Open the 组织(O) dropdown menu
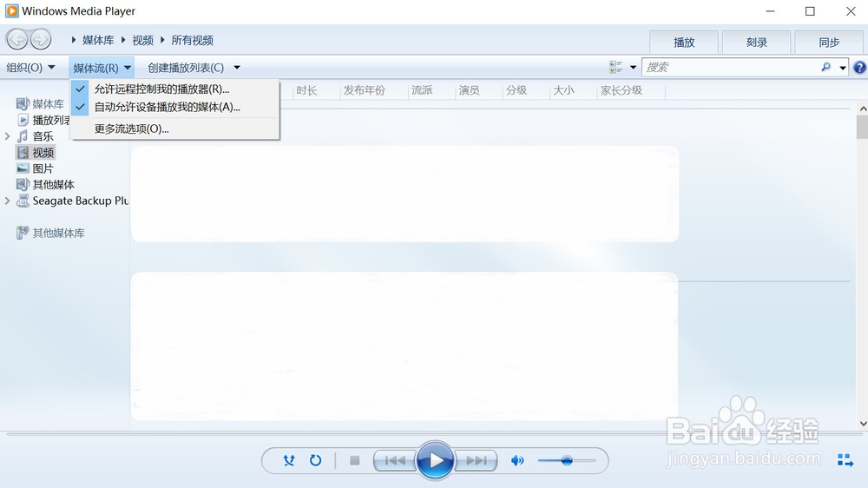This screenshot has height=488, width=868. click(30, 68)
